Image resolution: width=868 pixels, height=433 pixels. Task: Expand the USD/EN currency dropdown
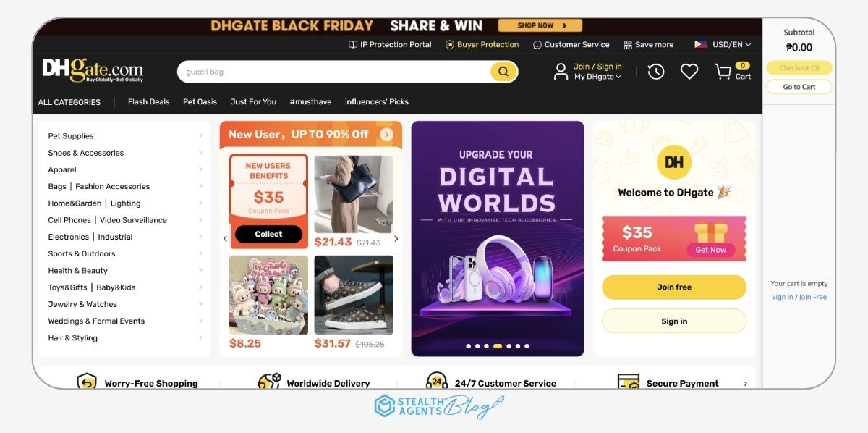click(x=723, y=44)
